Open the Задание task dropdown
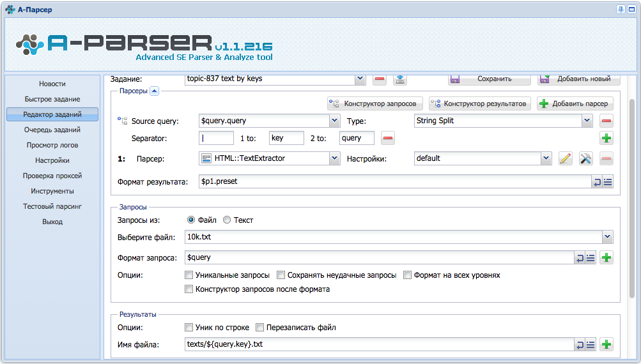Viewport: 641px width, 364px height. point(360,79)
